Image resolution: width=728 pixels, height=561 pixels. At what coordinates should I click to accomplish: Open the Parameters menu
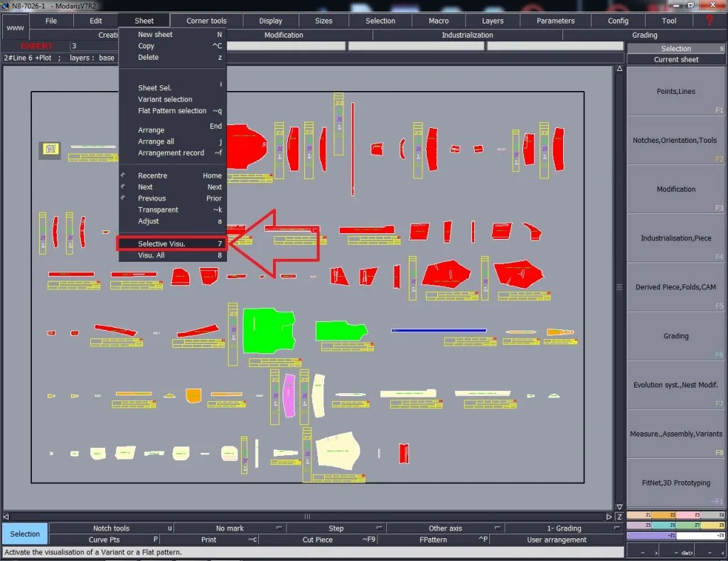(555, 21)
